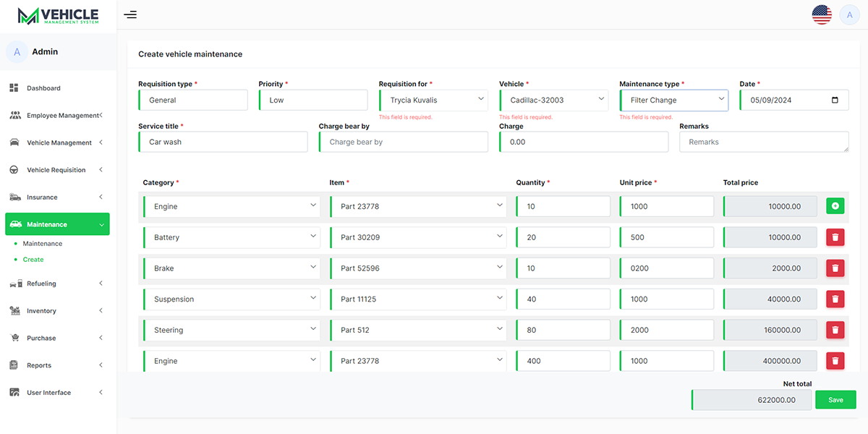
Task: Add a new row with the green plus icon
Action: 835,205
